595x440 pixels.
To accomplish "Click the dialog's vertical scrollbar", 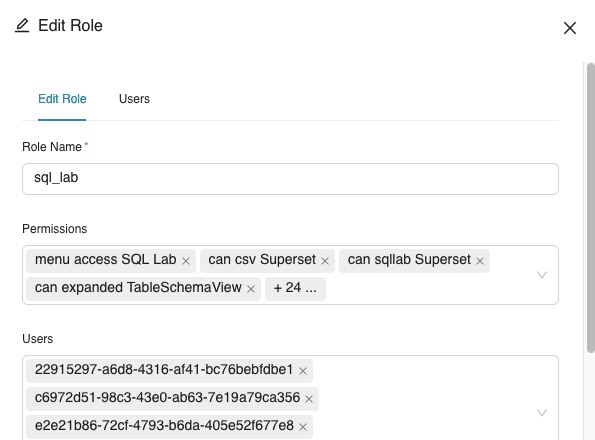I will click(x=590, y=208).
